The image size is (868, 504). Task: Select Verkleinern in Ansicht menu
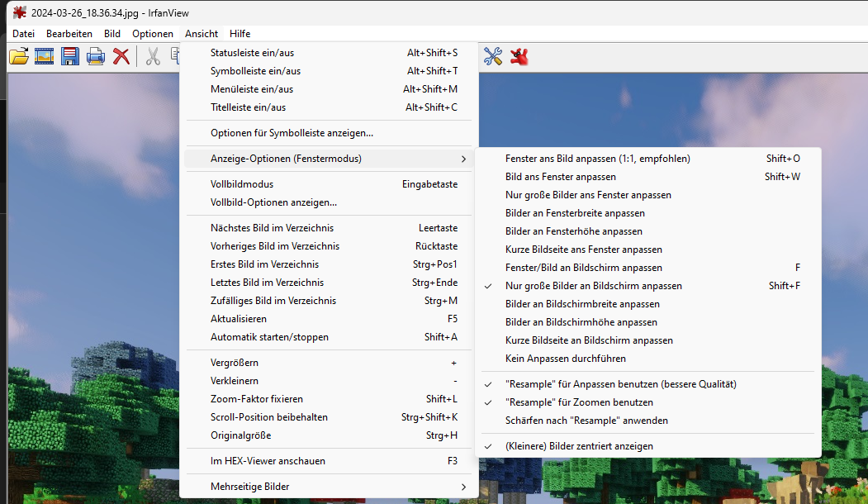(329, 381)
